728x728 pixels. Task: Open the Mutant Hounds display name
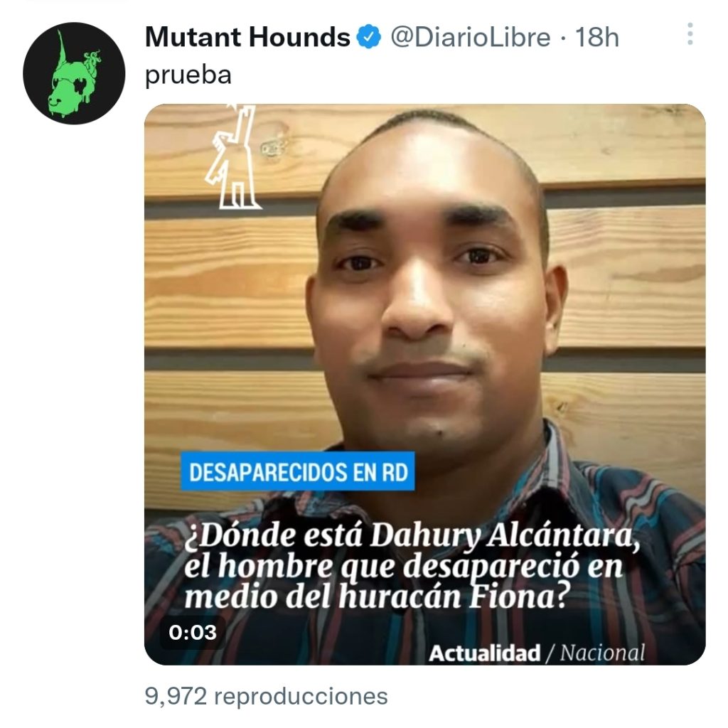click(247, 37)
